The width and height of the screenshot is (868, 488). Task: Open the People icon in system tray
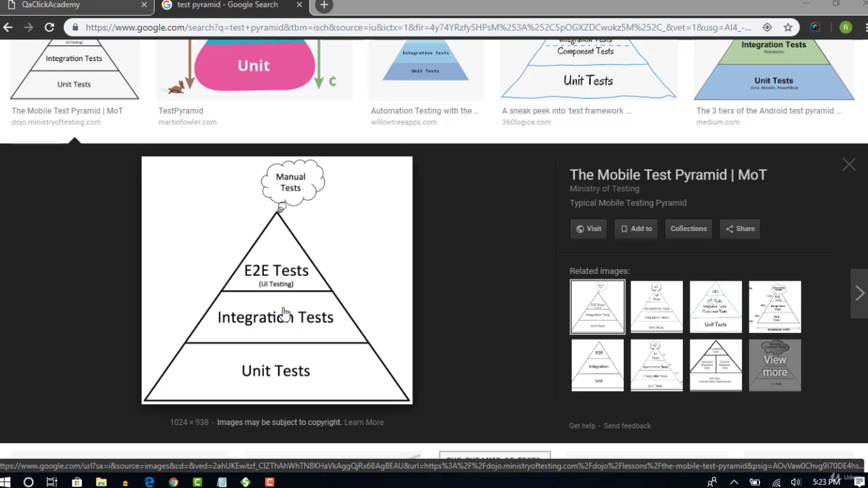point(712,482)
